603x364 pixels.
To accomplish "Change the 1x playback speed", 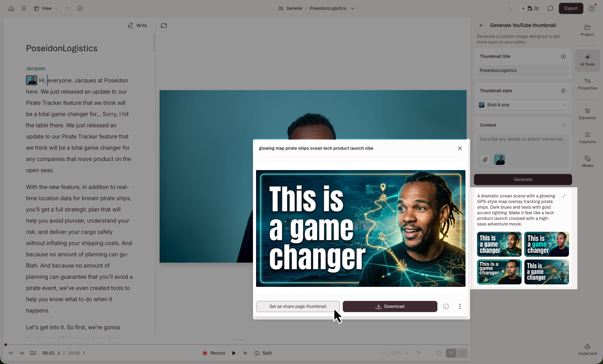I will (x=245, y=353).
